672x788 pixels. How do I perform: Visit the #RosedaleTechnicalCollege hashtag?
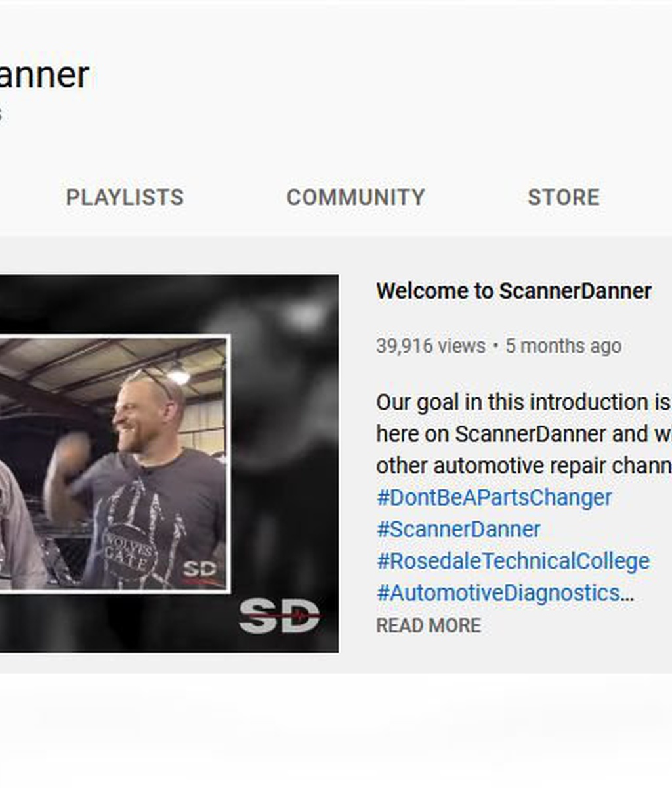pyautogui.click(x=513, y=561)
